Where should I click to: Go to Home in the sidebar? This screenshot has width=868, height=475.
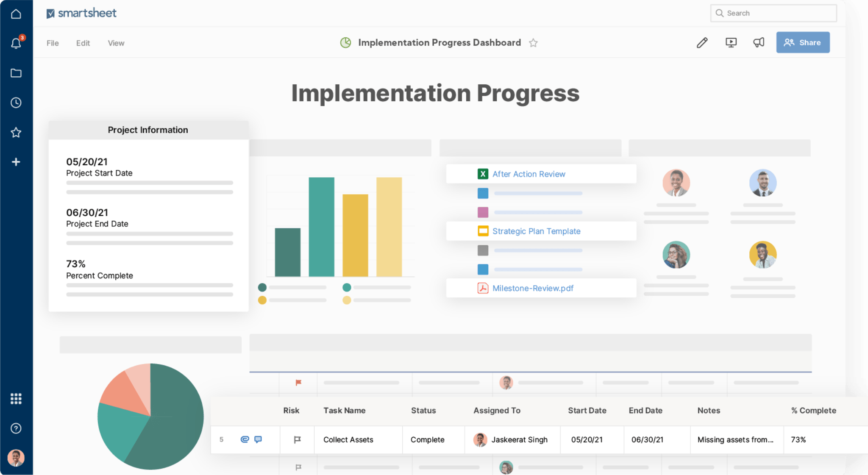tap(16, 14)
